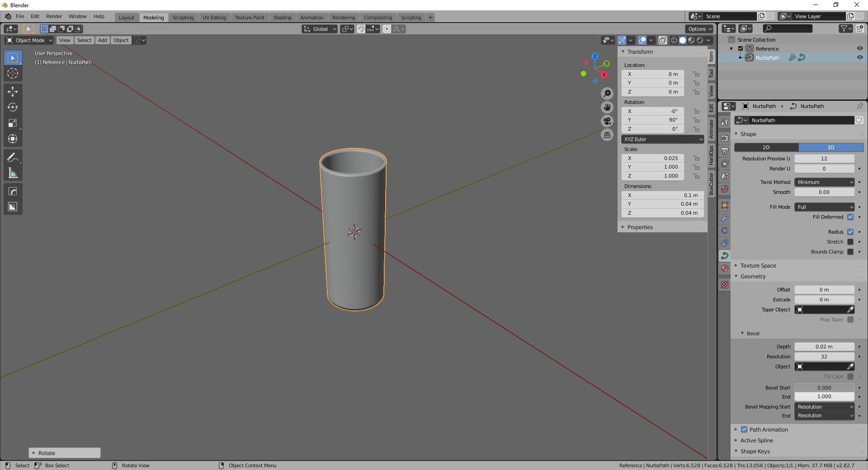868x470 pixels.
Task: Expand the Texture Space panel
Action: tap(758, 266)
